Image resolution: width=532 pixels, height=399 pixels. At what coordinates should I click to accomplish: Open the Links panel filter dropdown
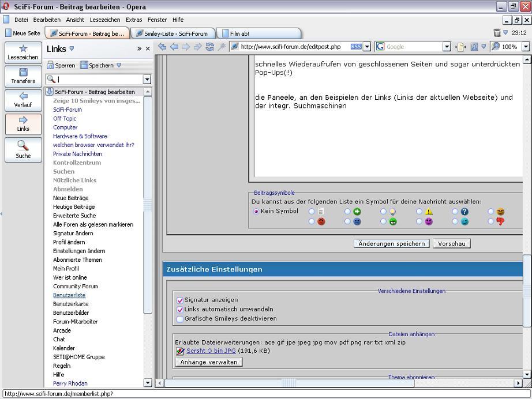pyautogui.click(x=147, y=80)
